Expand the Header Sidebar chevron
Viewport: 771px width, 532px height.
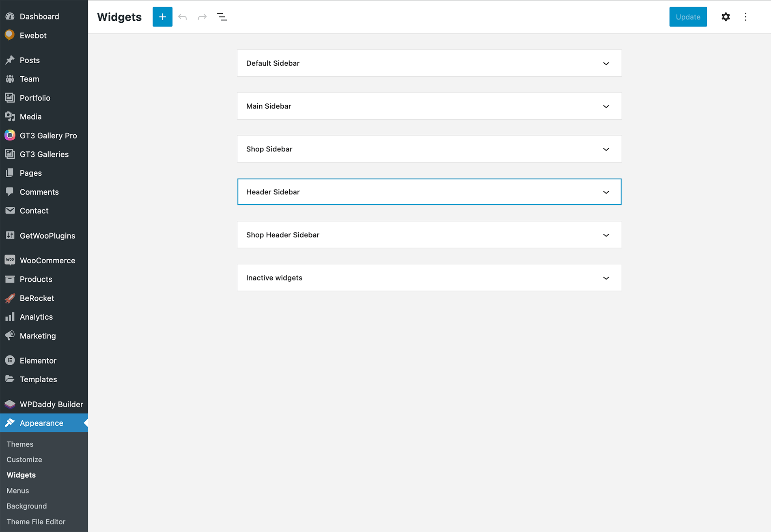pos(606,192)
